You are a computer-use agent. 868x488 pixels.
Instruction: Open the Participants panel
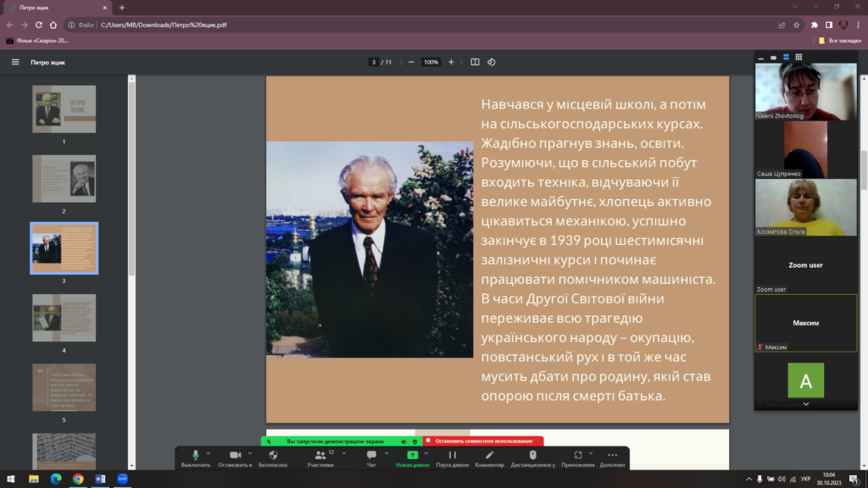pos(320,456)
